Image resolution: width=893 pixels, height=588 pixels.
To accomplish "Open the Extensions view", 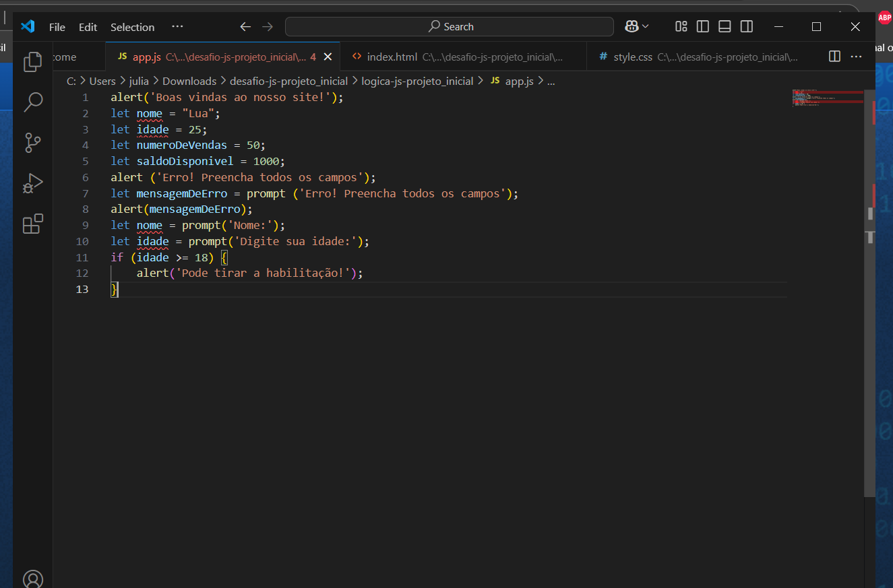I will pos(32,224).
